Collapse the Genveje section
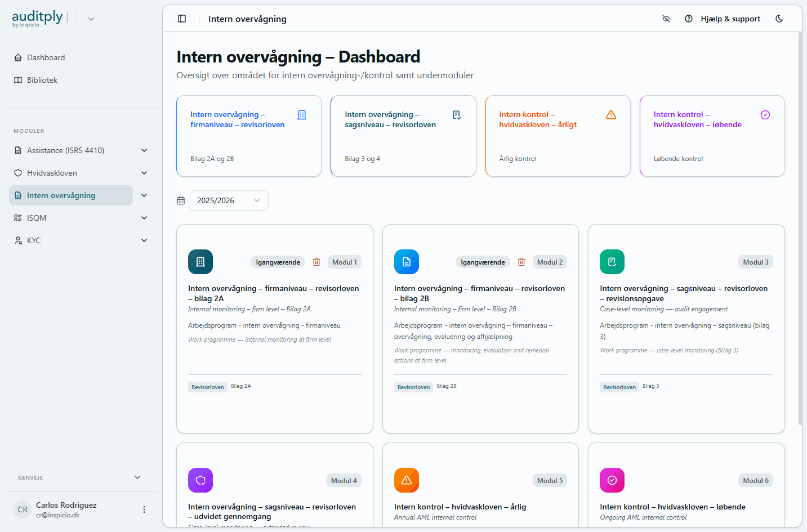Viewport: 807px width, 532px height. point(137,477)
